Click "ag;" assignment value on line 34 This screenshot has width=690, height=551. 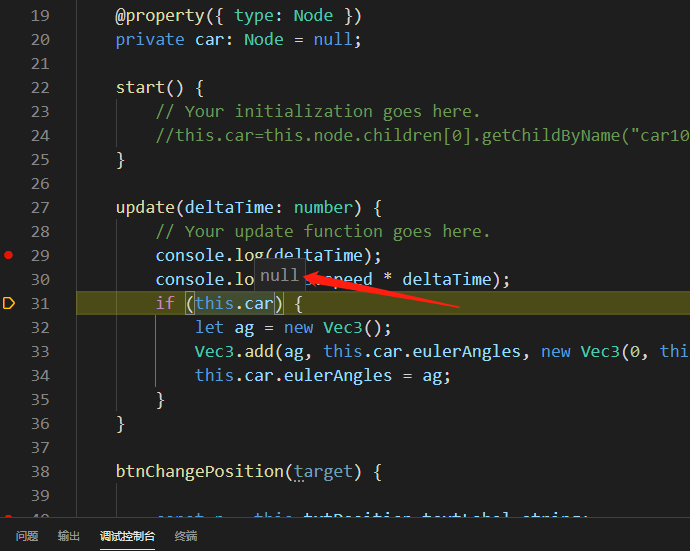point(437,375)
